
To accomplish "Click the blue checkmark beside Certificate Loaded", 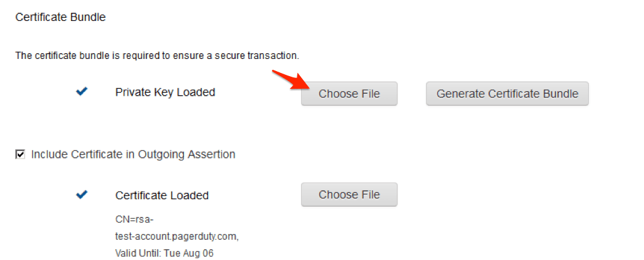I will pyautogui.click(x=82, y=195).
